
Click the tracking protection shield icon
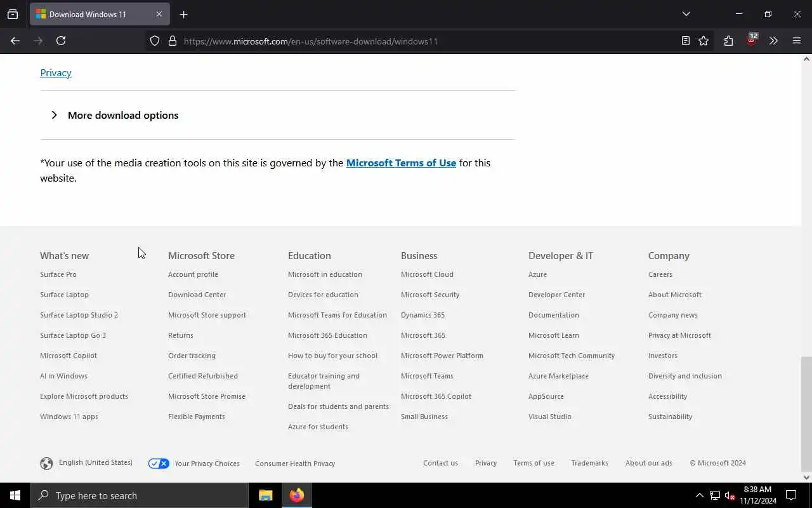155,41
